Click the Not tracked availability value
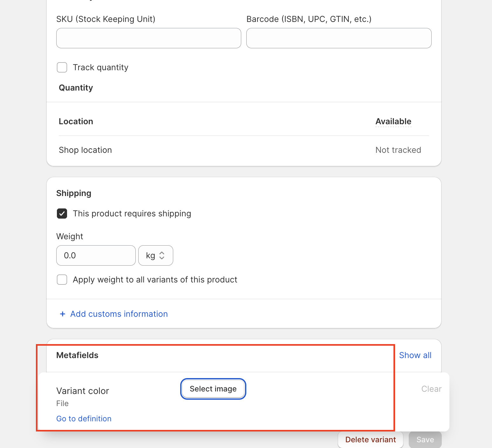The image size is (492, 448). pyautogui.click(x=398, y=150)
